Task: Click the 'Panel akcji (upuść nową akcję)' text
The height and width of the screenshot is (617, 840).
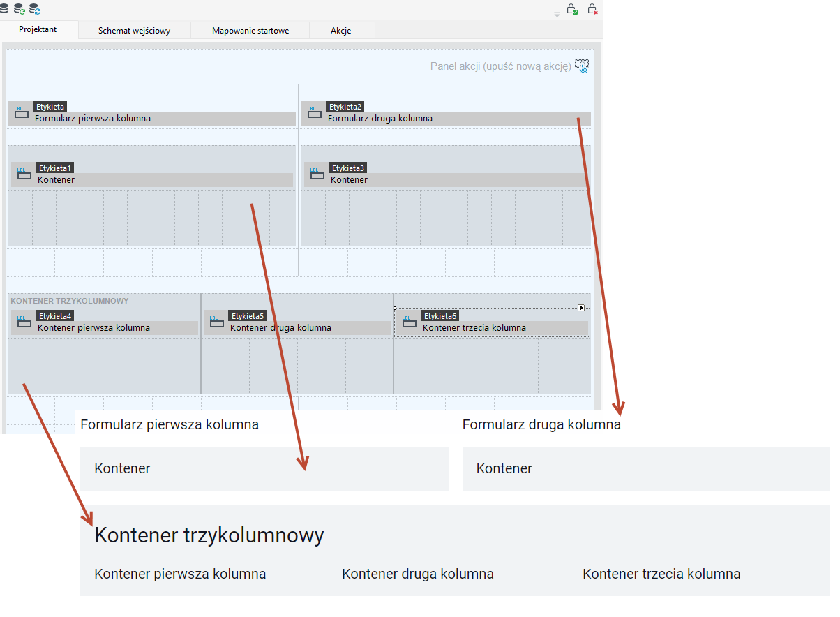Action: (501, 66)
